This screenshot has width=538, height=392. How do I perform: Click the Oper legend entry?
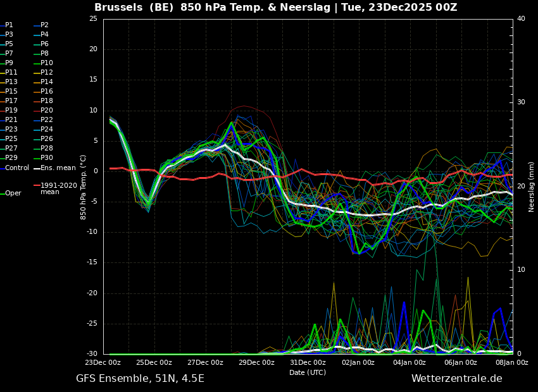pos(13,193)
